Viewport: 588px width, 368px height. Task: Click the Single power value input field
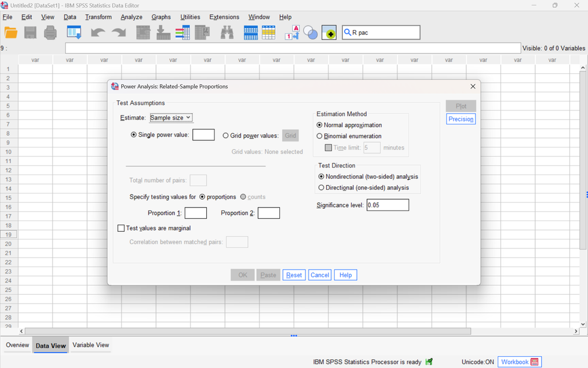[204, 135]
